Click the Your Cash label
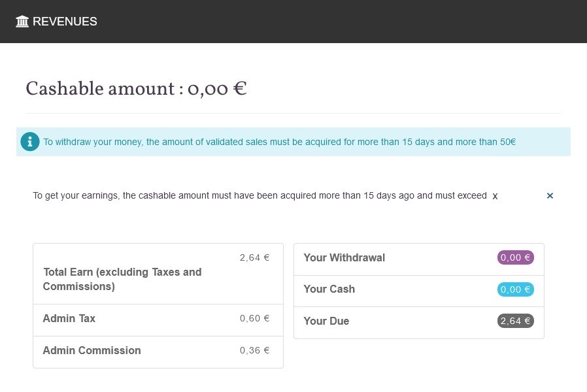 pyautogui.click(x=329, y=289)
